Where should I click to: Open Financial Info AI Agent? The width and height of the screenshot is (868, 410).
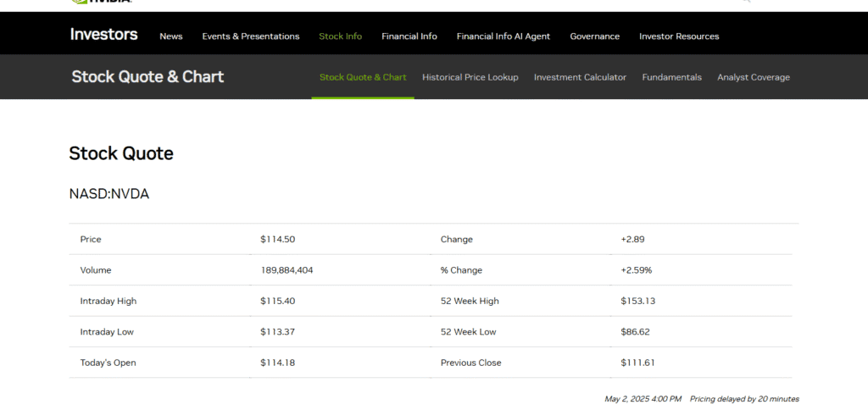click(504, 36)
